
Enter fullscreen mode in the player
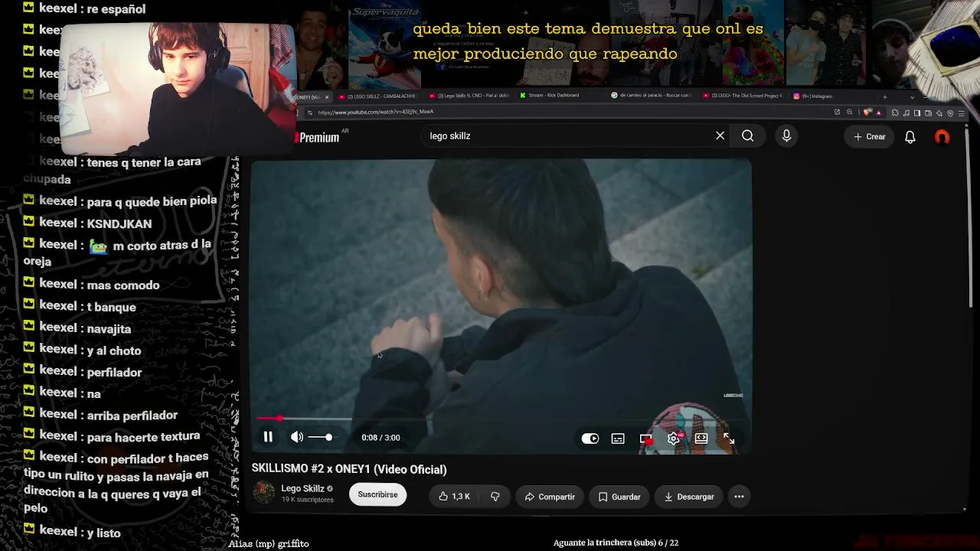(728, 439)
